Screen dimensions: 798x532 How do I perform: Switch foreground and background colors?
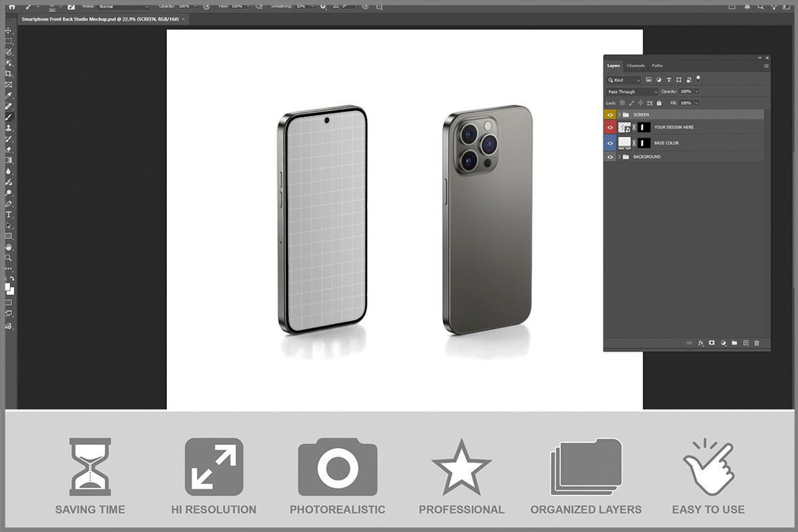(x=12, y=279)
